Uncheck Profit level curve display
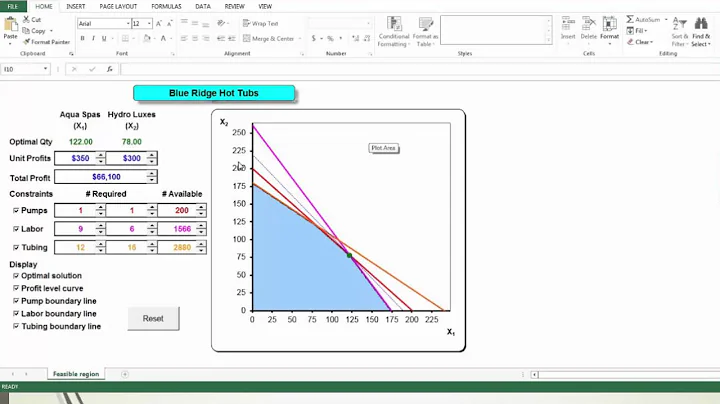Image resolution: width=720 pixels, height=404 pixels. point(16,288)
